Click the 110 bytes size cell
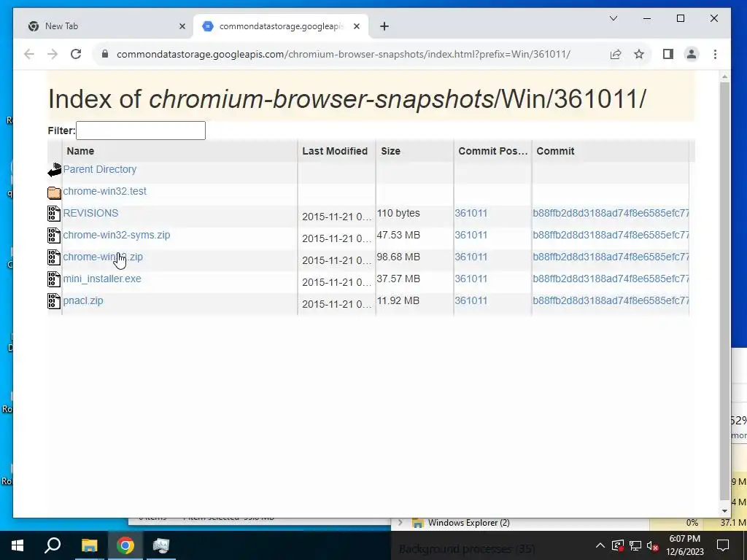The image size is (747, 560). (398, 214)
